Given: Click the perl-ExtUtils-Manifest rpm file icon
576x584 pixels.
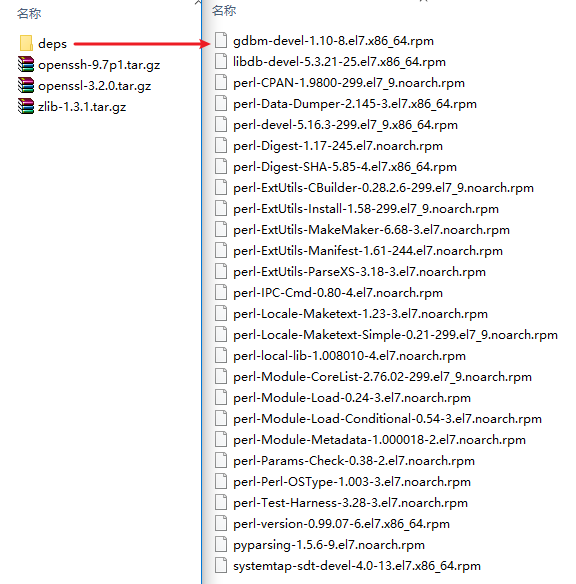Looking at the screenshot, I should click(221, 250).
